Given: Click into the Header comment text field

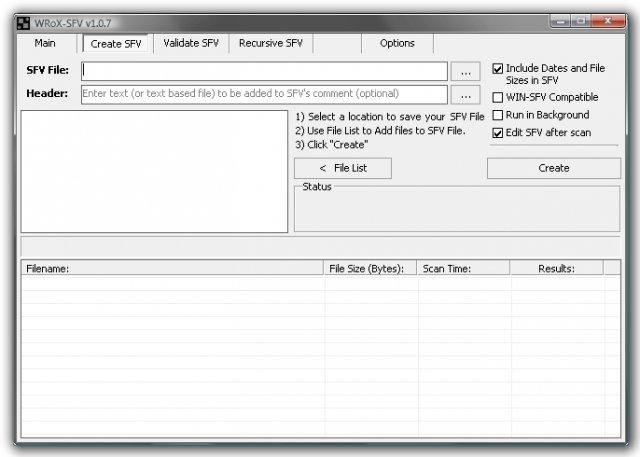Looking at the screenshot, I should tap(264, 94).
